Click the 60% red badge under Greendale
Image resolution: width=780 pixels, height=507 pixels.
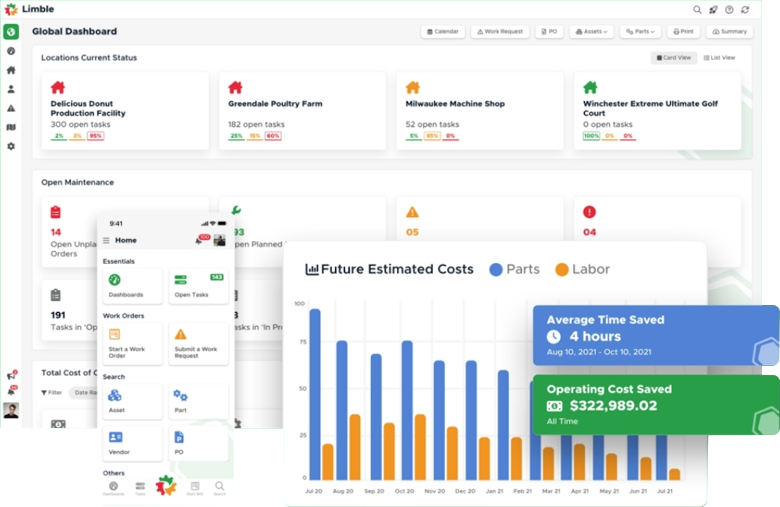(x=273, y=136)
